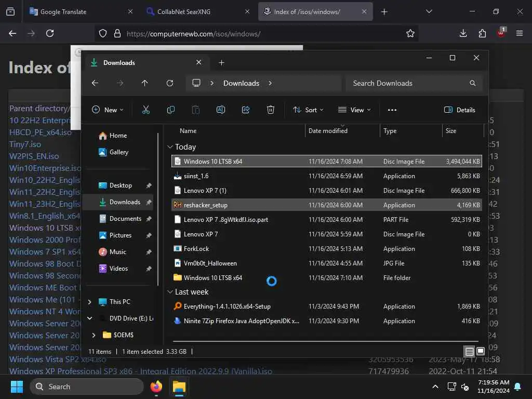Click the Paste clipboard icon
Image resolution: width=532 pixels, height=399 pixels.
(x=196, y=110)
